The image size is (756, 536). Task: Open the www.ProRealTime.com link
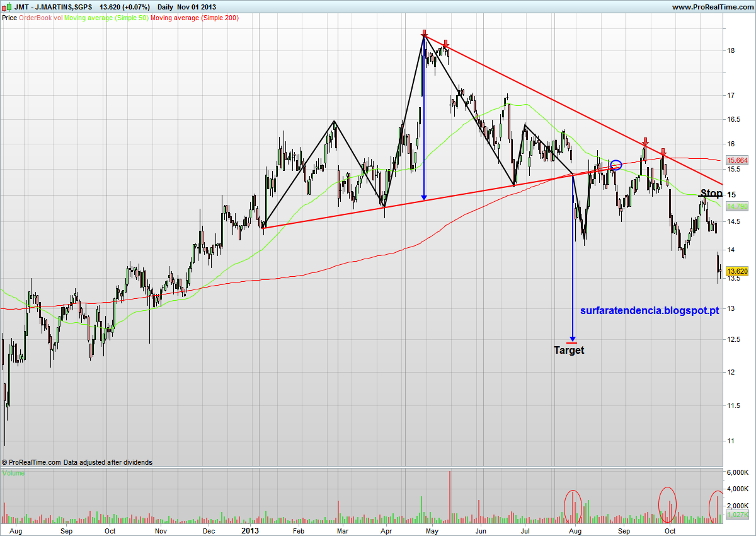pyautogui.click(x=712, y=7)
